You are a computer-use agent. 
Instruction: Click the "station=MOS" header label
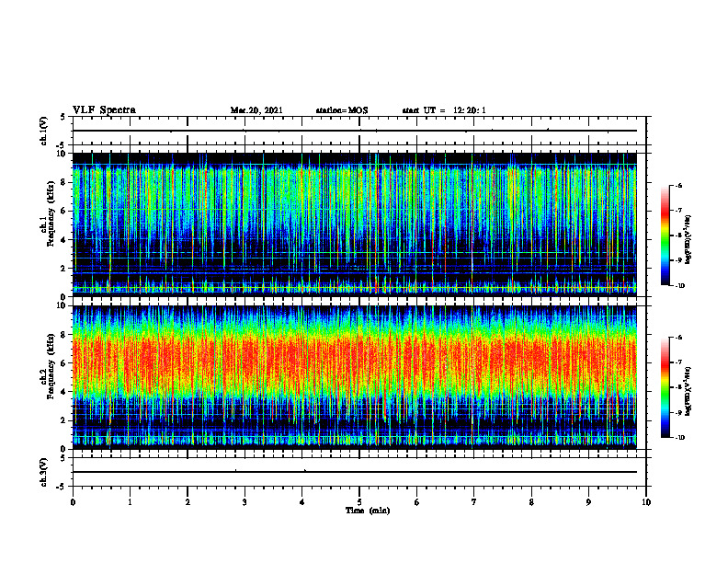pos(342,110)
